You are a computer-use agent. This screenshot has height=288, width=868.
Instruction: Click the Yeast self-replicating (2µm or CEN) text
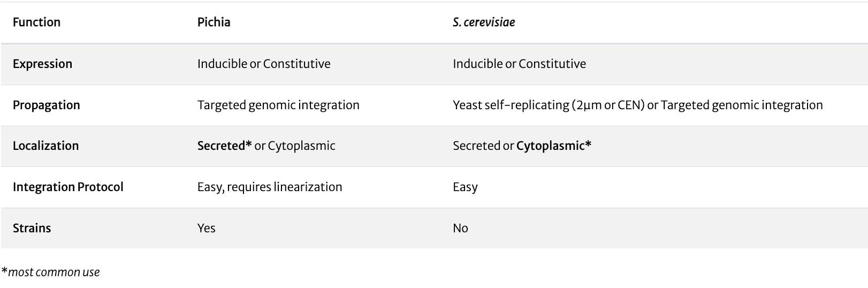pos(548,105)
